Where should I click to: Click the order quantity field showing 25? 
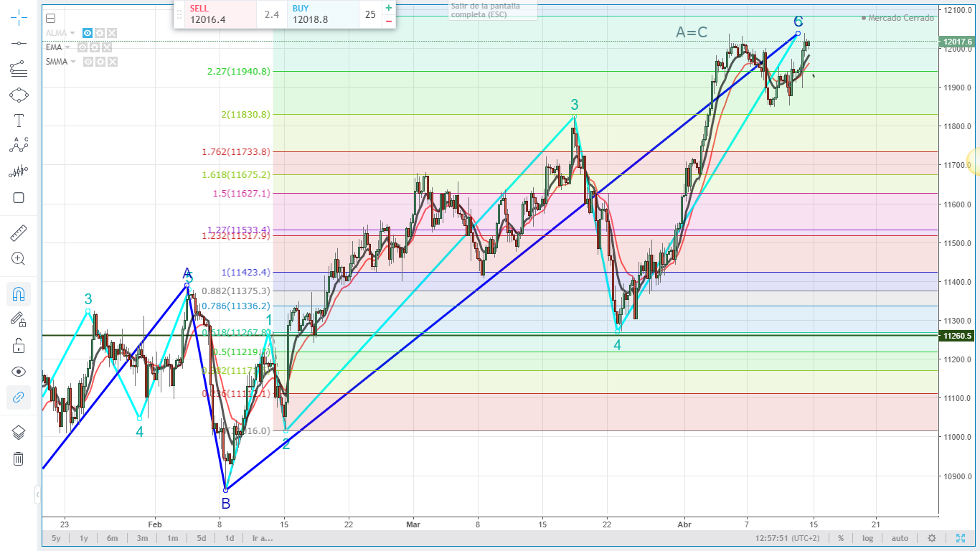pyautogui.click(x=370, y=14)
